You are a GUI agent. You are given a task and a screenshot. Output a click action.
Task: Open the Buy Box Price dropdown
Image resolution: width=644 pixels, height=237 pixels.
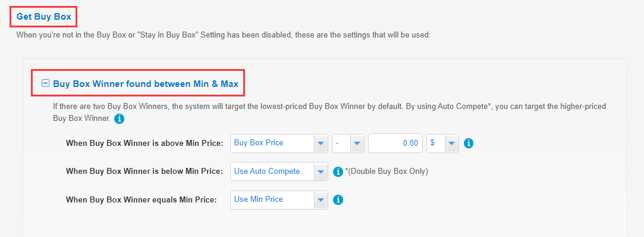279,143
